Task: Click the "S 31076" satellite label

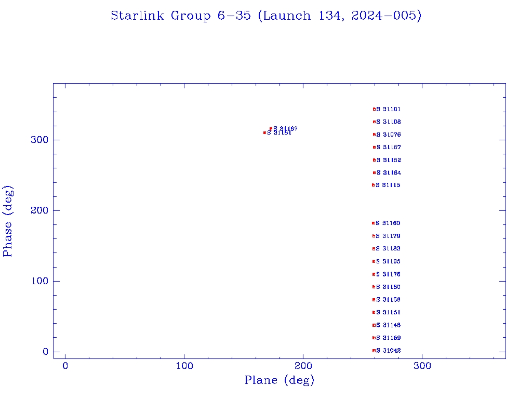Action: coord(389,135)
